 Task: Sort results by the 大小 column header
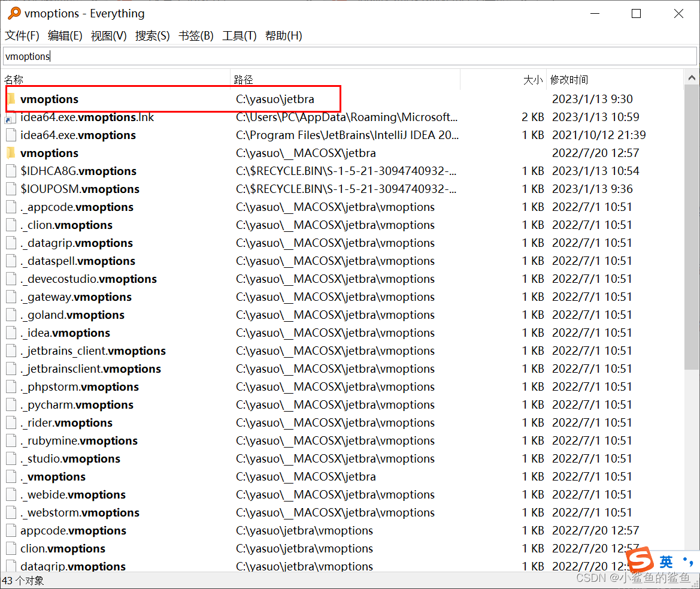coord(532,79)
